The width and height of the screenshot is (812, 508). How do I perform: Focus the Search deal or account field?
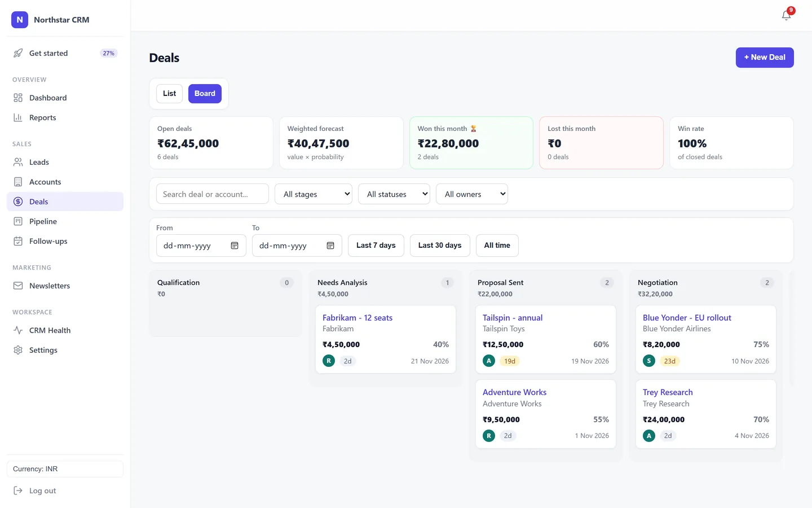click(213, 194)
